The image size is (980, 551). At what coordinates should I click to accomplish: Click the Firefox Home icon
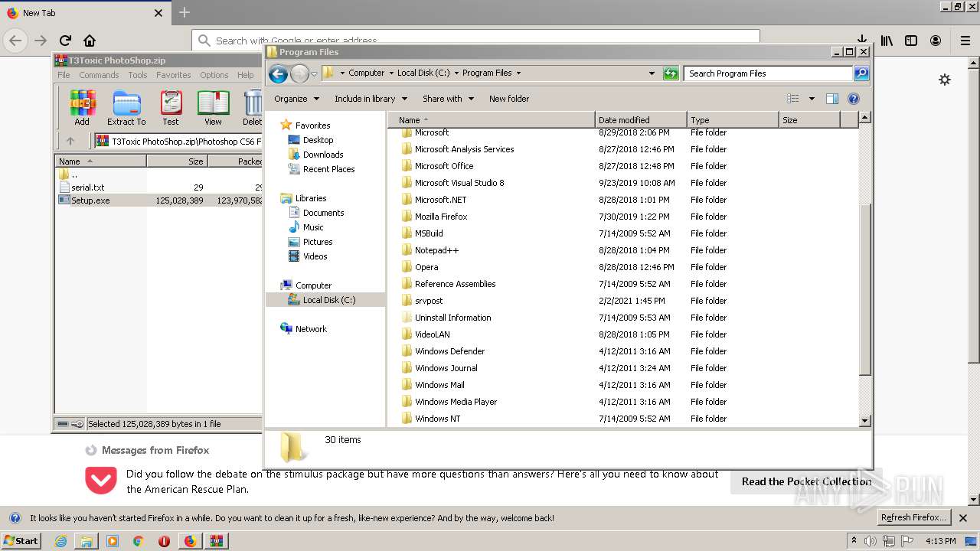point(90,41)
